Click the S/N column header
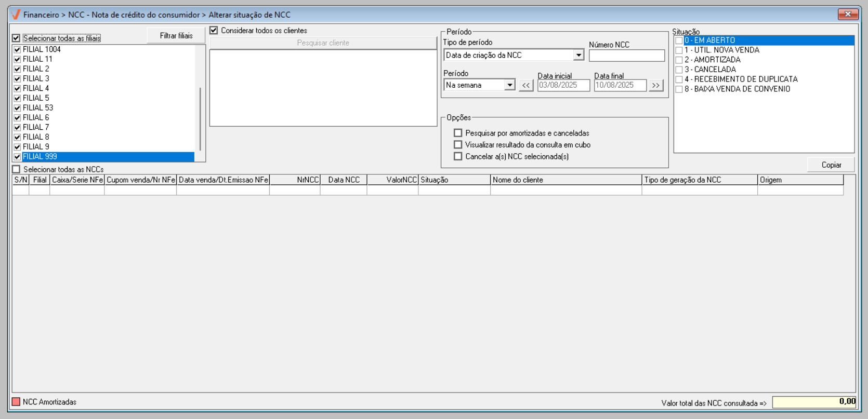The width and height of the screenshot is (868, 419). (21, 180)
